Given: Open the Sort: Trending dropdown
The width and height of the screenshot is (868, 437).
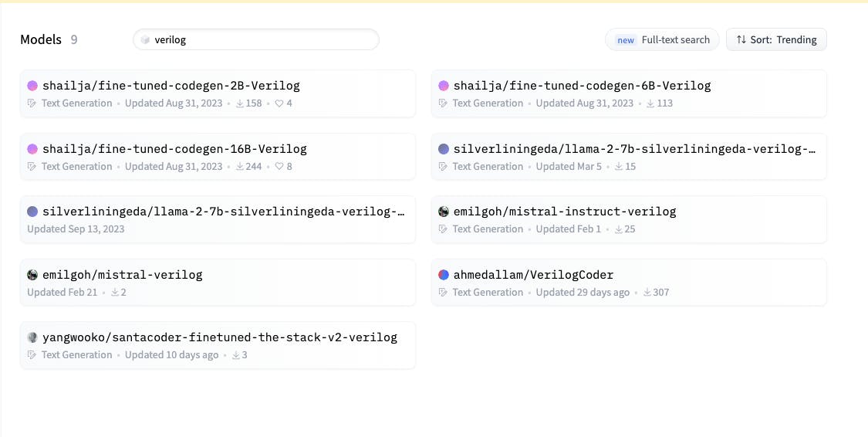Looking at the screenshot, I should click(x=776, y=39).
